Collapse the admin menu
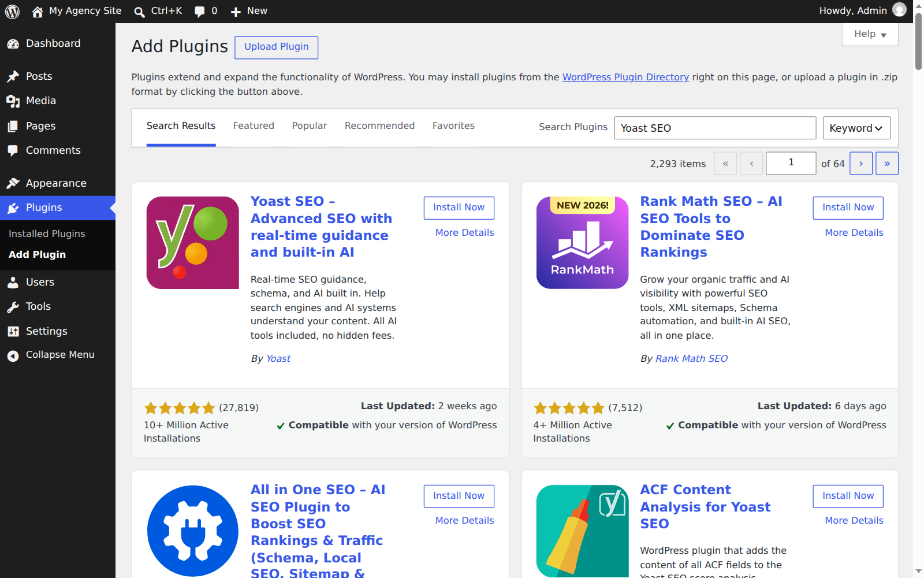 coord(58,355)
